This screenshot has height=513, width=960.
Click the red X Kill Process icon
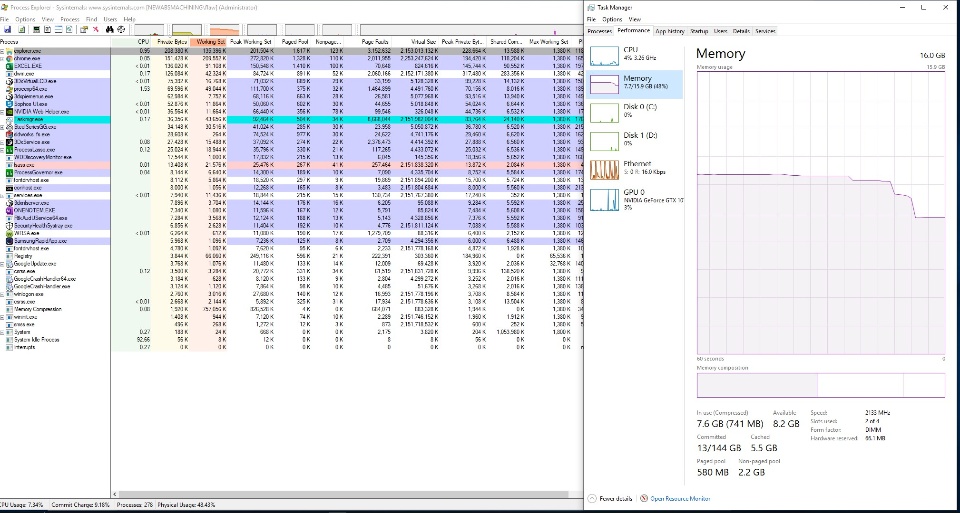pyautogui.click(x=96, y=29)
